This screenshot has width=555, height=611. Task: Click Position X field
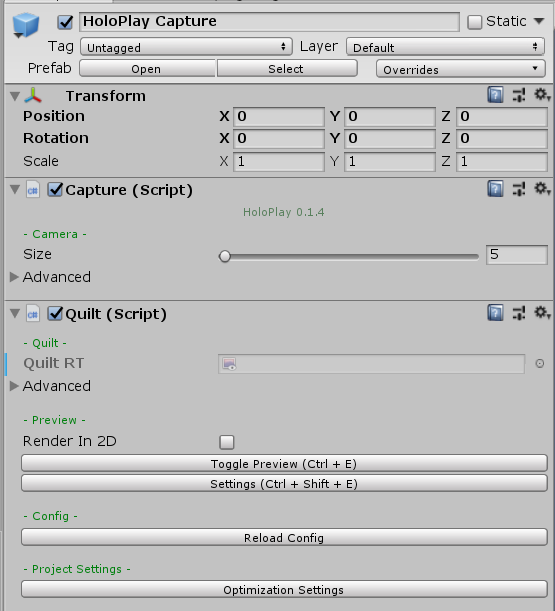tap(279, 117)
